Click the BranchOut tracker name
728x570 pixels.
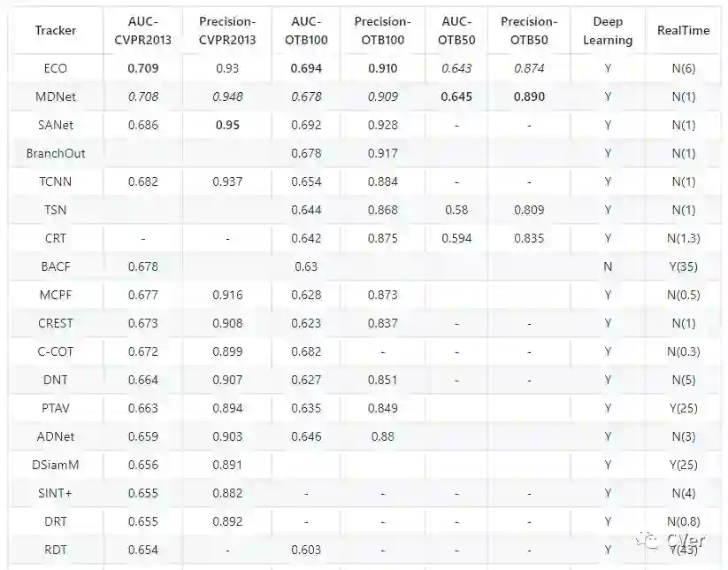click(x=56, y=153)
